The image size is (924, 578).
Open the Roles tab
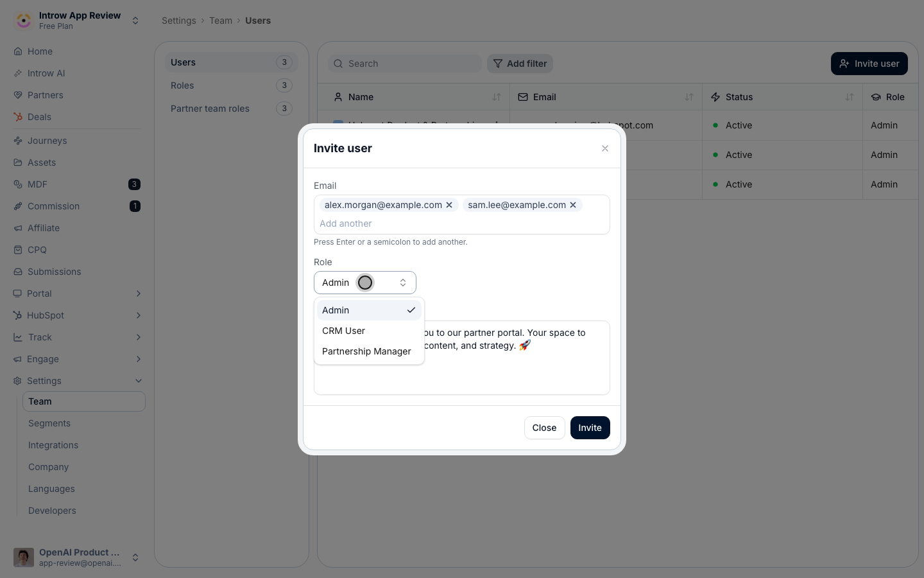pyautogui.click(x=232, y=85)
